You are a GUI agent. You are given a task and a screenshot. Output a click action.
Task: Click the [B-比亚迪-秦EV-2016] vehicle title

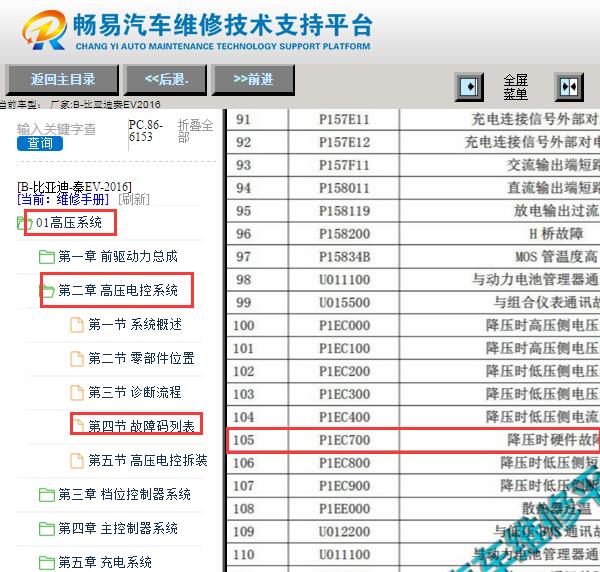(x=75, y=187)
